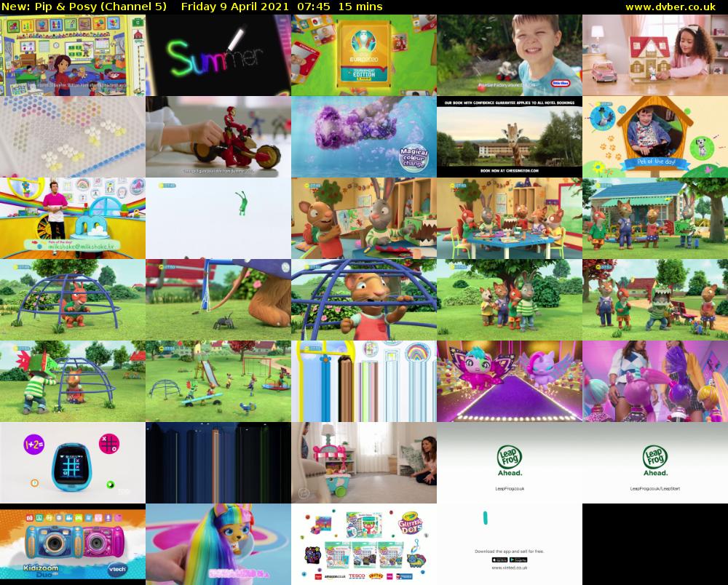Open the winged pets on purple runway thumbnail

tap(510, 381)
